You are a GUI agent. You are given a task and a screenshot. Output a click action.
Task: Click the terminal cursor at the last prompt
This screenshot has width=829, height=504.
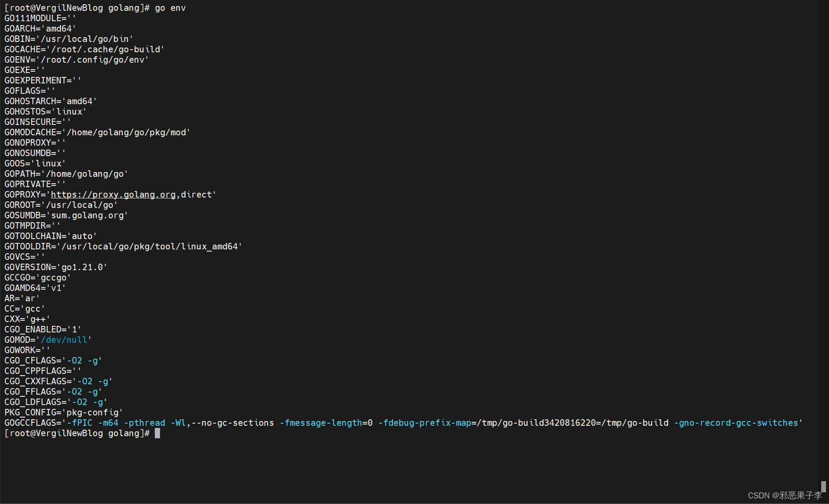(x=157, y=433)
